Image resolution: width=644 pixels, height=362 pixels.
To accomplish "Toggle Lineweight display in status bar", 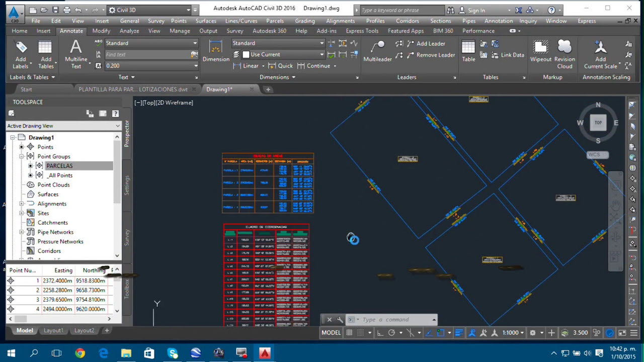I will click(459, 333).
